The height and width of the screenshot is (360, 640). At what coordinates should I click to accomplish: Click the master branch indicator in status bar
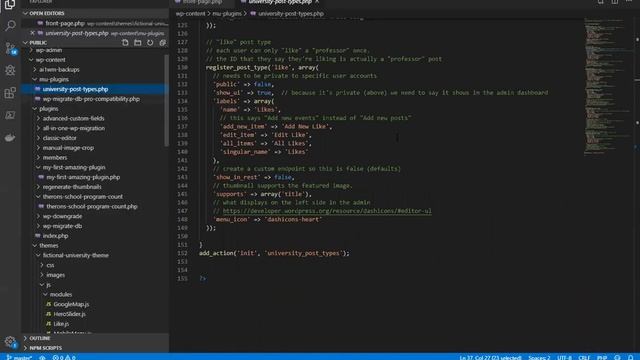[19, 357]
